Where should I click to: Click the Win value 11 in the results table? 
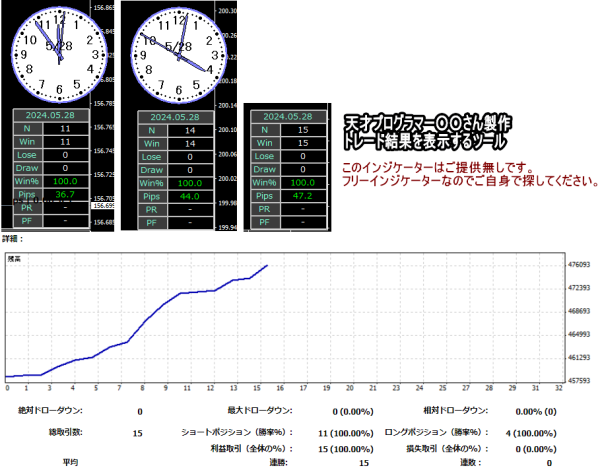[65, 142]
